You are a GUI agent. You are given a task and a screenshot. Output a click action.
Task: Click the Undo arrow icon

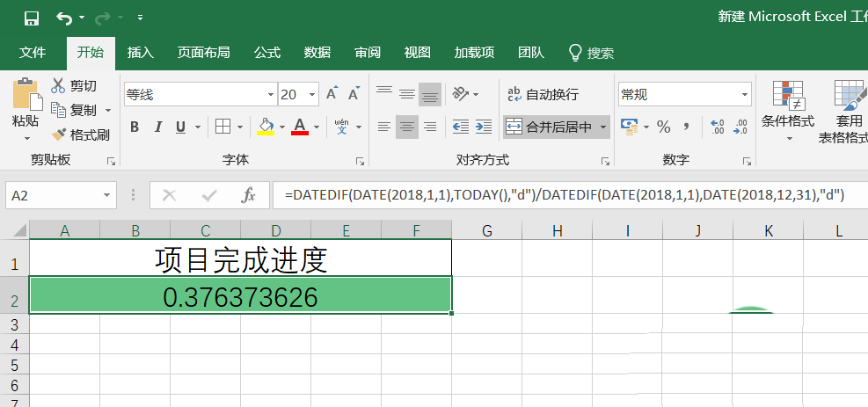point(64,18)
